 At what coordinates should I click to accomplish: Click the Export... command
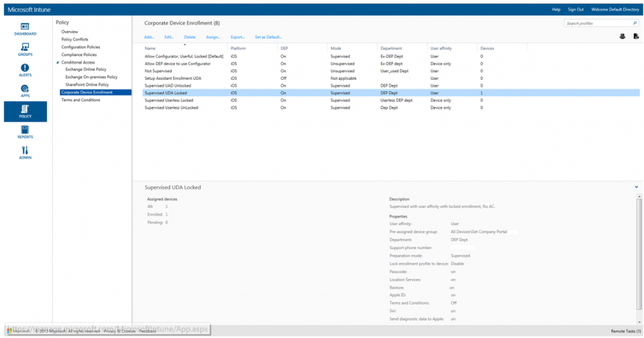[x=237, y=37]
